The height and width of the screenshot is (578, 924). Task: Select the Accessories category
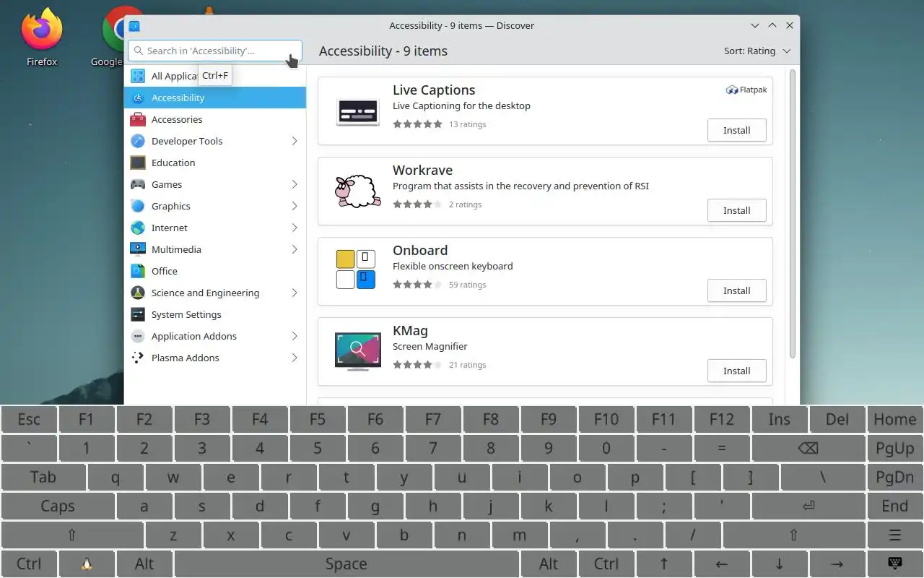tap(215, 119)
